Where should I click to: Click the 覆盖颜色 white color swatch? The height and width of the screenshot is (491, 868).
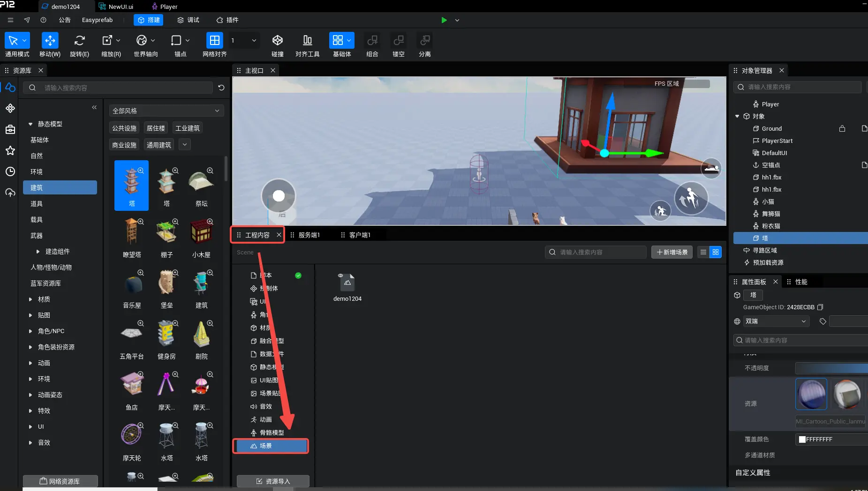tap(802, 439)
